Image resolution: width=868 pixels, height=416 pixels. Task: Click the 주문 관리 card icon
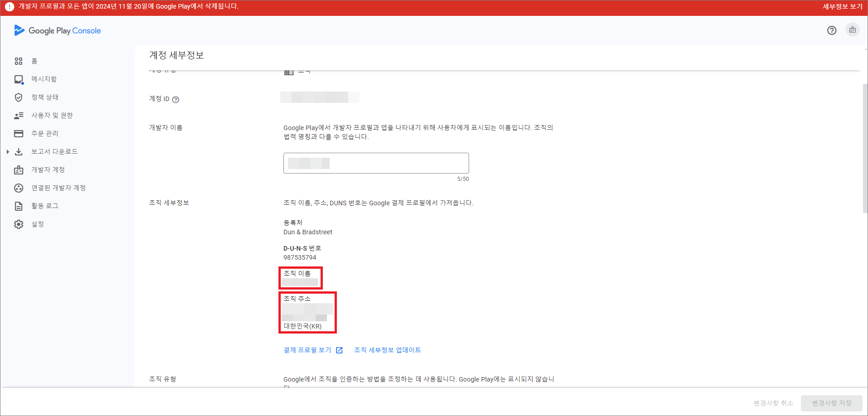pos(19,134)
